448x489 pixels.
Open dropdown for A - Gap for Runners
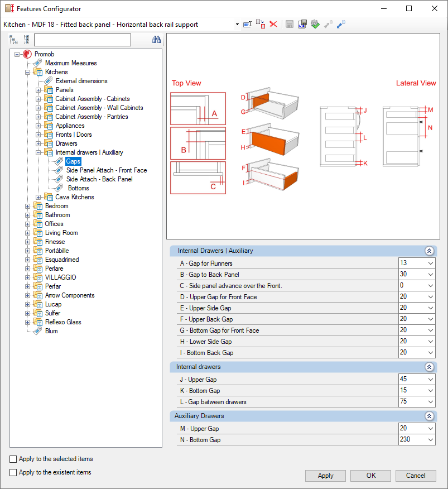[431, 263]
